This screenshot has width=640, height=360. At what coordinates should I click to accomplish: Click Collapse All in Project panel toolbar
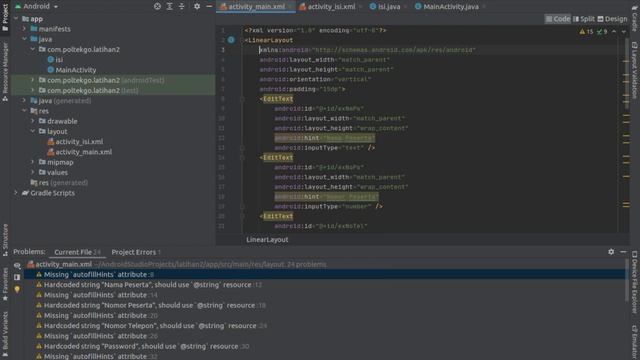click(182, 7)
